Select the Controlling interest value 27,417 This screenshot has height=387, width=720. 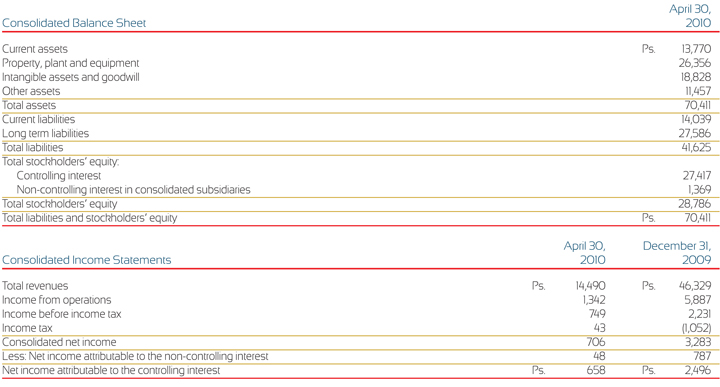click(697, 175)
